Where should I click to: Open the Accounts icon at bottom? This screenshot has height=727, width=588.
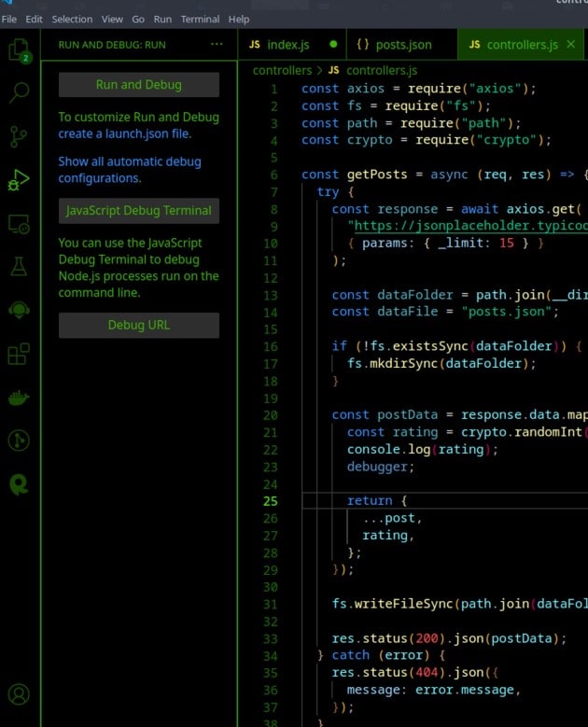click(19, 694)
